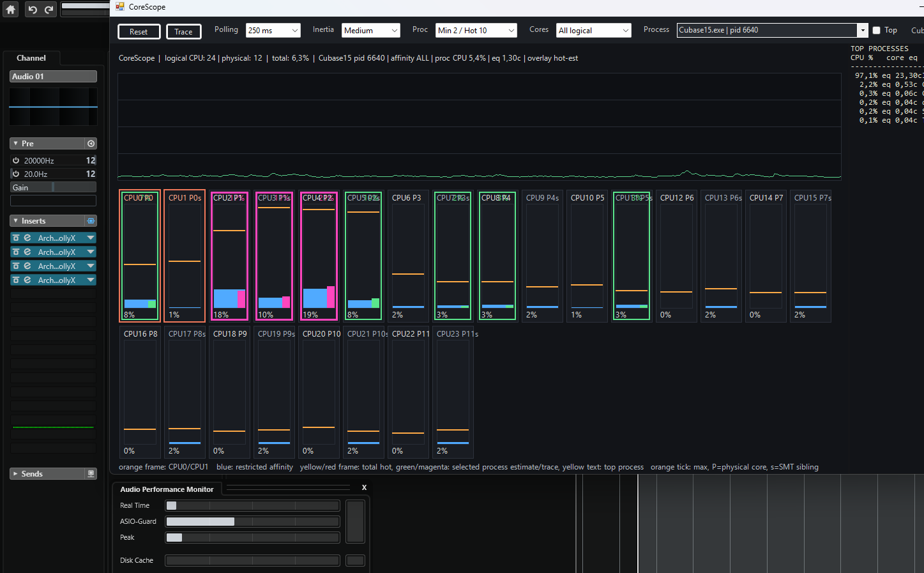Click the Process field showing Cubase15.exe pid 6640

click(767, 30)
